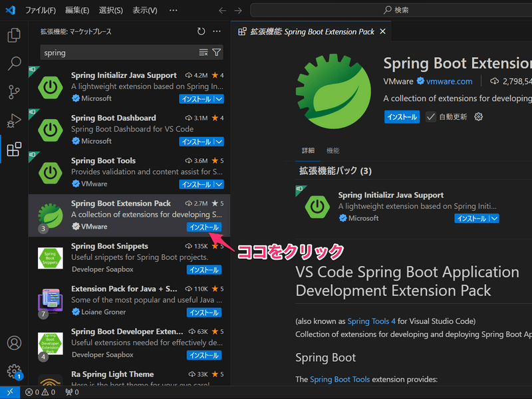This screenshot has width=532, height=399.
Task: Expand install dropdown arrow for Spring Boot Tools
Action: [x=219, y=184]
